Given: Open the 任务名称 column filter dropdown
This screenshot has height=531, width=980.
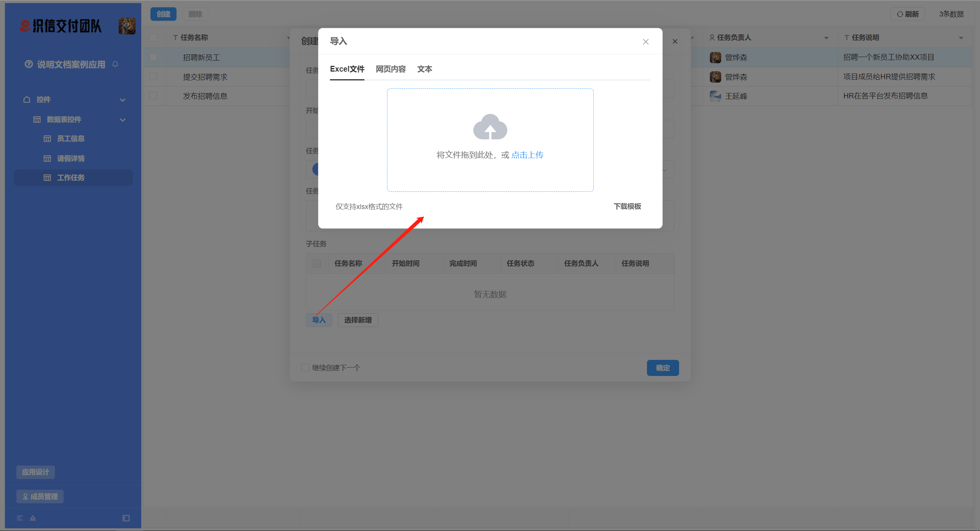Looking at the screenshot, I should pos(288,38).
